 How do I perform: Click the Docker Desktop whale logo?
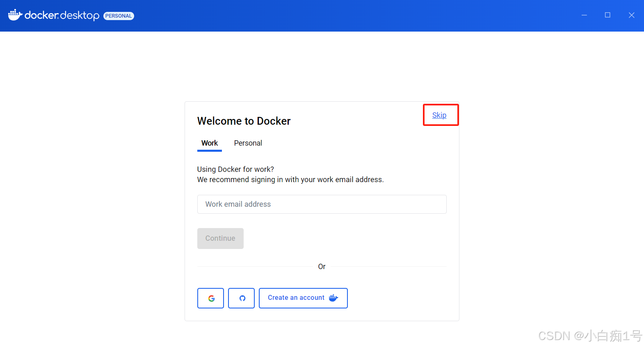(15, 15)
